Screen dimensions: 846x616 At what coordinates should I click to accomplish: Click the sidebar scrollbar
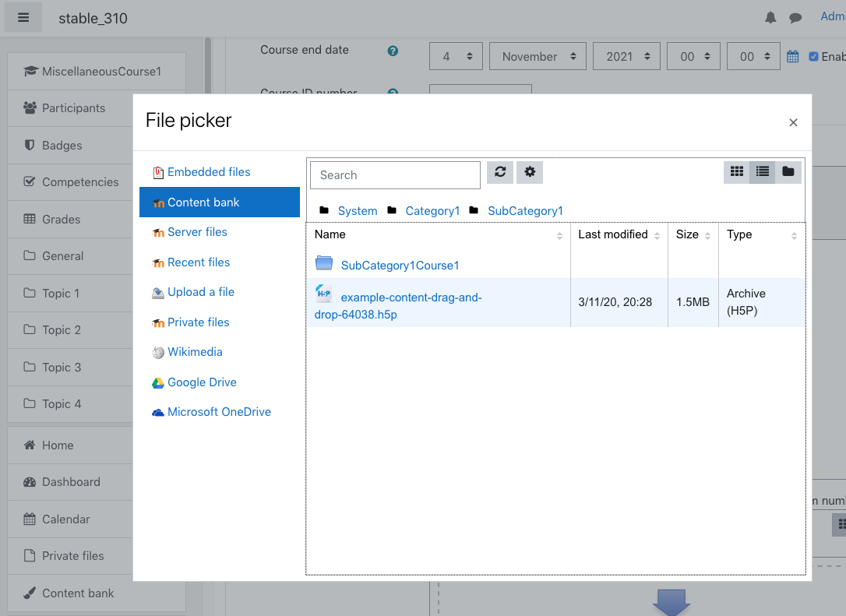(208, 65)
